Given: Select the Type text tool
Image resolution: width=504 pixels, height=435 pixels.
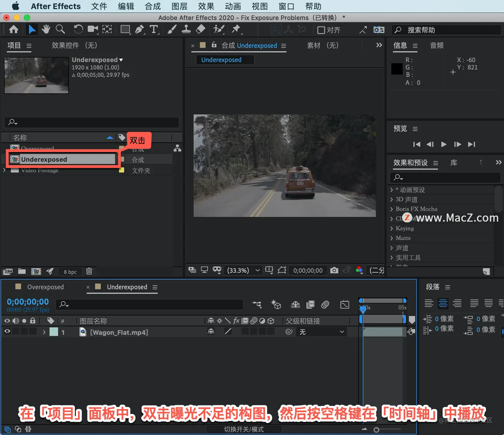Looking at the screenshot, I should (154, 30).
